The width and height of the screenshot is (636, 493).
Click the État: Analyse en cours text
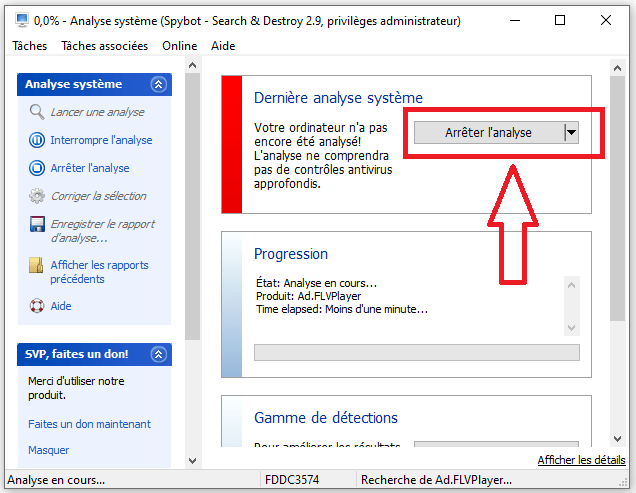(316, 283)
